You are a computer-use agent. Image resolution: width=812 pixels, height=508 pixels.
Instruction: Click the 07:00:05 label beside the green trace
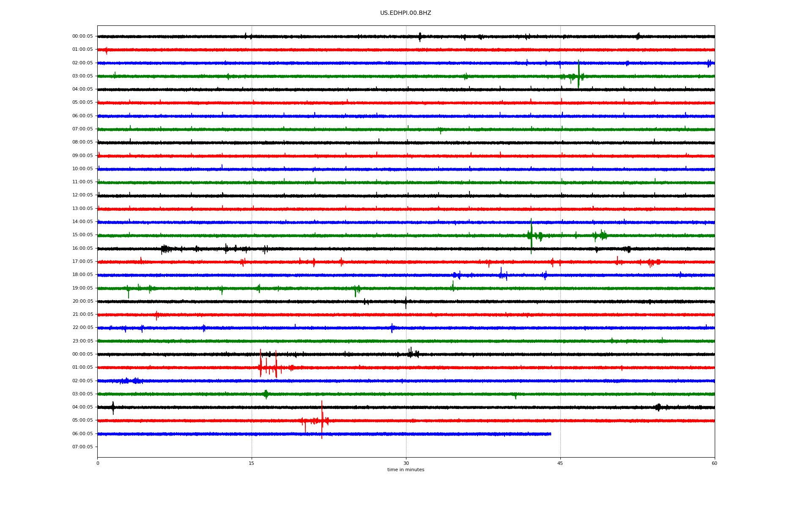click(82, 129)
